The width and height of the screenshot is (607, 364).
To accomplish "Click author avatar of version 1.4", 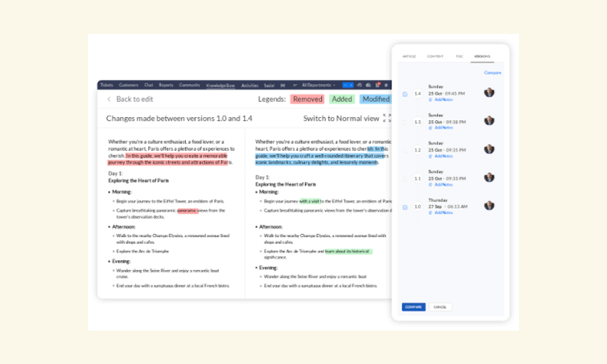I will [x=489, y=92].
